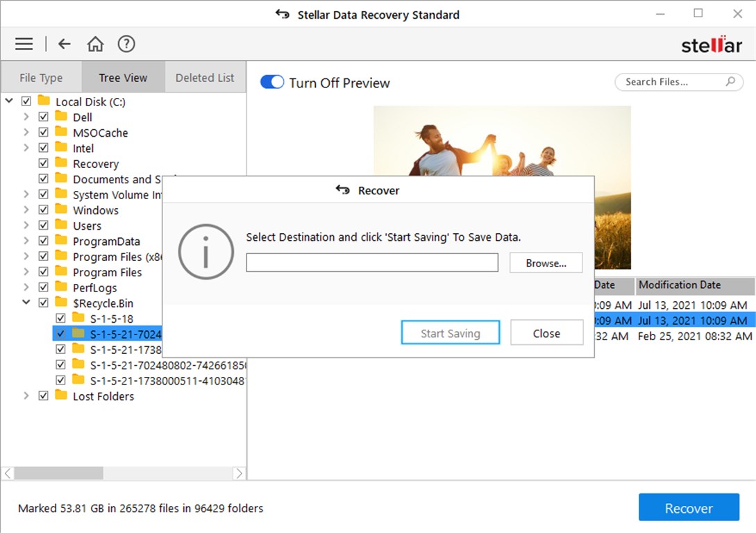756x533 pixels.
Task: Expand the MSOCache folder node
Action: pos(26,132)
